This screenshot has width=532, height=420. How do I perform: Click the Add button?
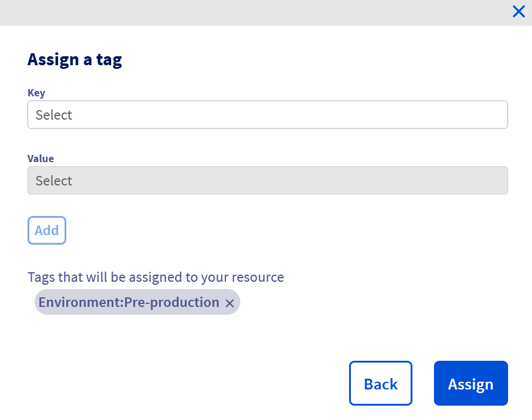point(47,230)
